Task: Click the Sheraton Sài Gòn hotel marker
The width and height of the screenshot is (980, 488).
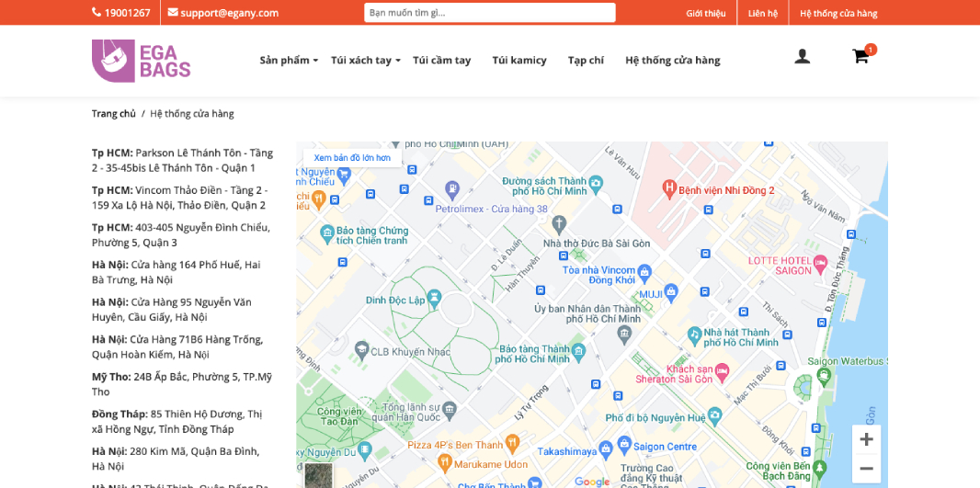Action: point(722,372)
